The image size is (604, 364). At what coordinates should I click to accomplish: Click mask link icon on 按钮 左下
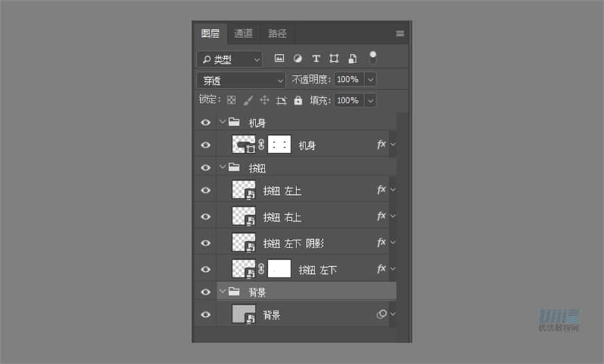[261, 268]
